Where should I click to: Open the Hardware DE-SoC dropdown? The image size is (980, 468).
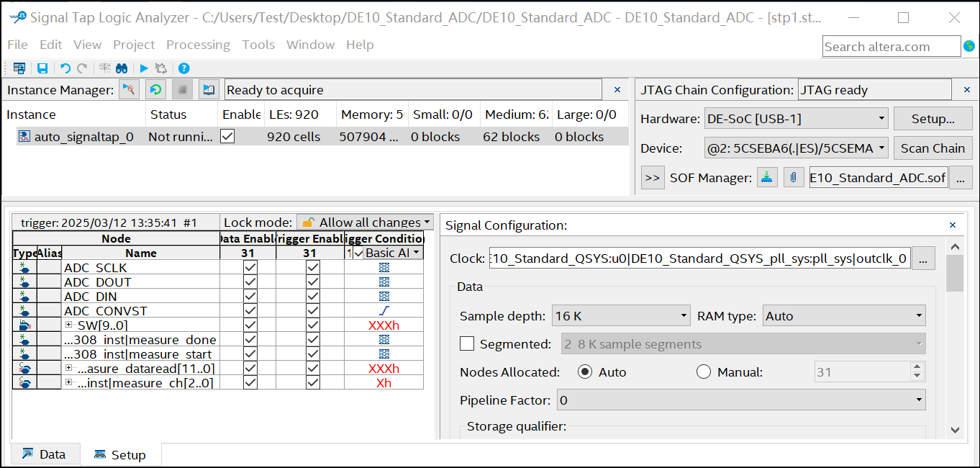(795, 118)
